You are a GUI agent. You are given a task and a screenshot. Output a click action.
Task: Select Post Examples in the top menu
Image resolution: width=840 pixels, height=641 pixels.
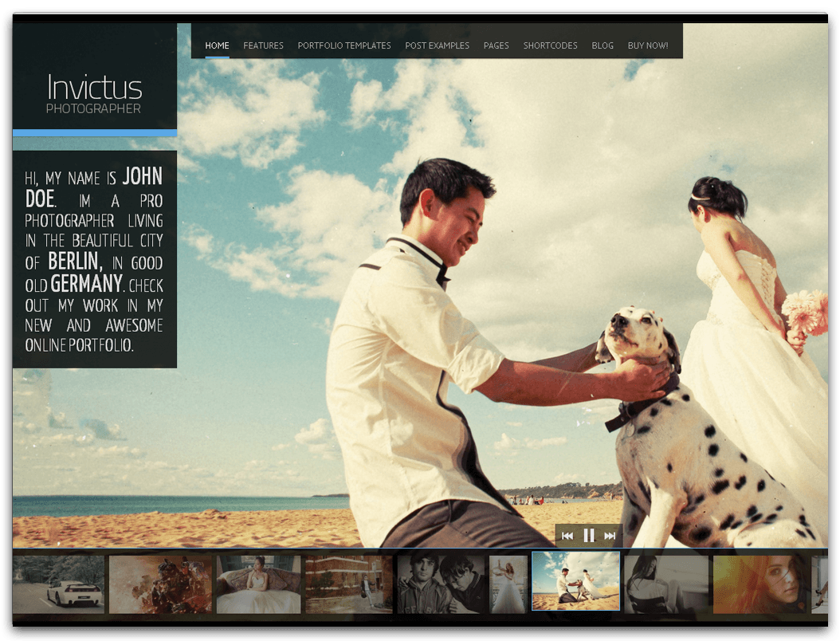437,45
